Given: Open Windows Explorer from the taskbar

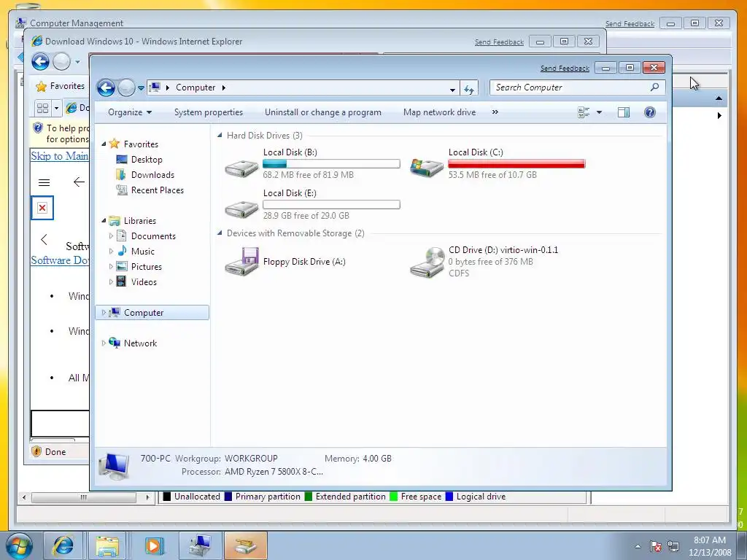Looking at the screenshot, I should coord(108,545).
